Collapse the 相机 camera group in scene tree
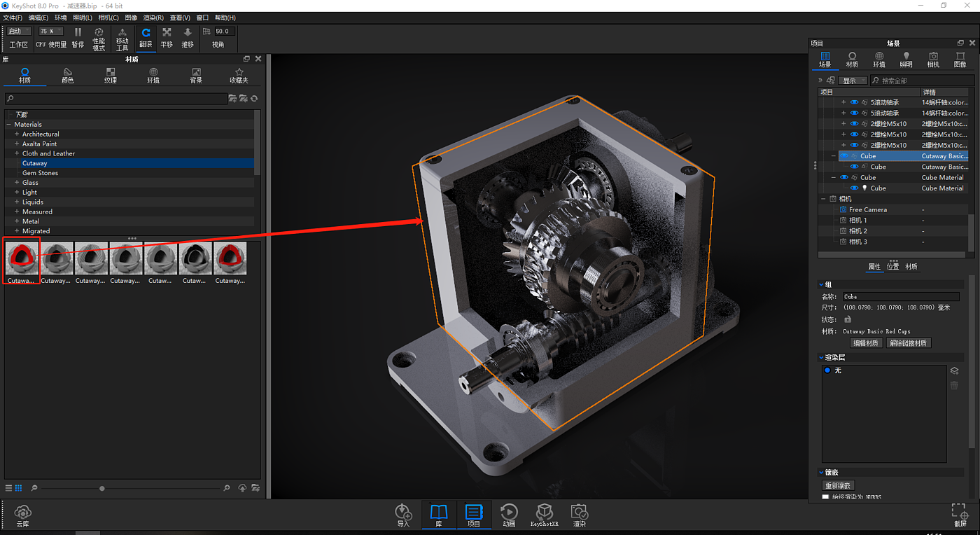The image size is (980, 535). (x=823, y=199)
